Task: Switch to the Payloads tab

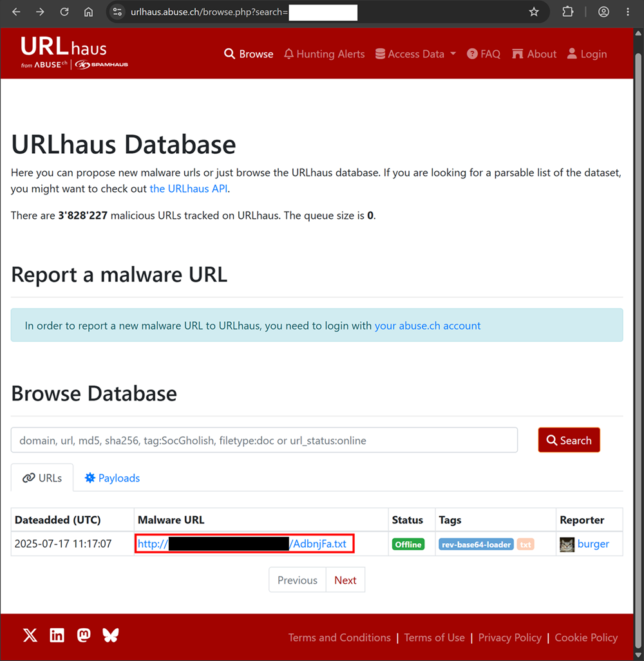Action: pyautogui.click(x=112, y=478)
